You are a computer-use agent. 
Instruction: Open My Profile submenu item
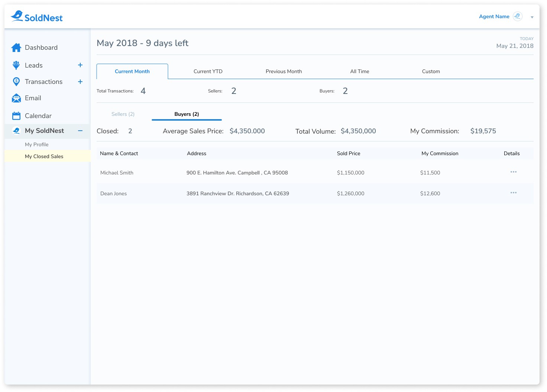point(37,144)
